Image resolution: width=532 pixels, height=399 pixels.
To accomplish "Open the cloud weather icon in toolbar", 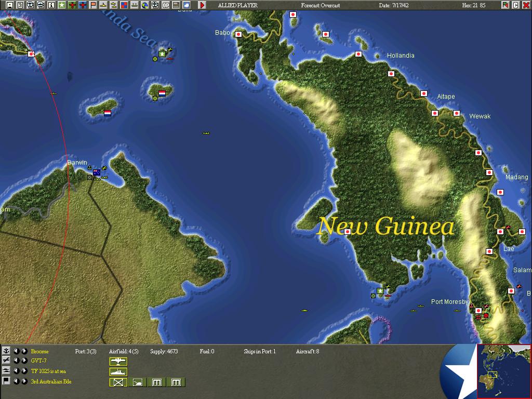I will click(187, 5).
